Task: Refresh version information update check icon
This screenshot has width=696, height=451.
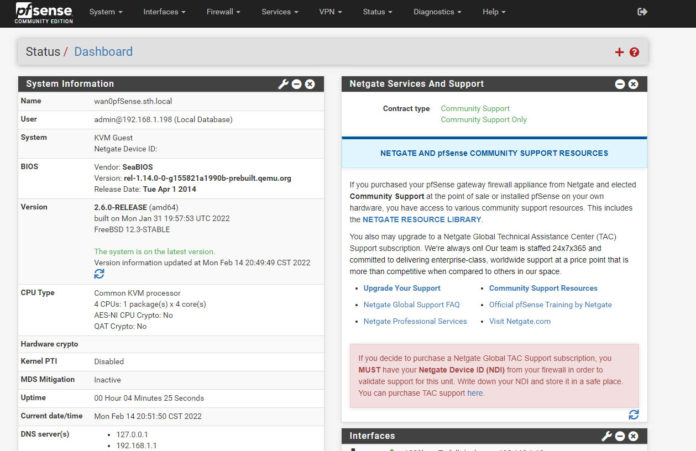Action: 99,274
